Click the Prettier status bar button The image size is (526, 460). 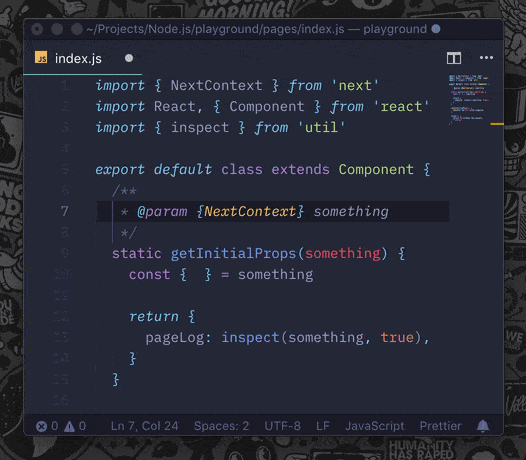click(x=440, y=426)
